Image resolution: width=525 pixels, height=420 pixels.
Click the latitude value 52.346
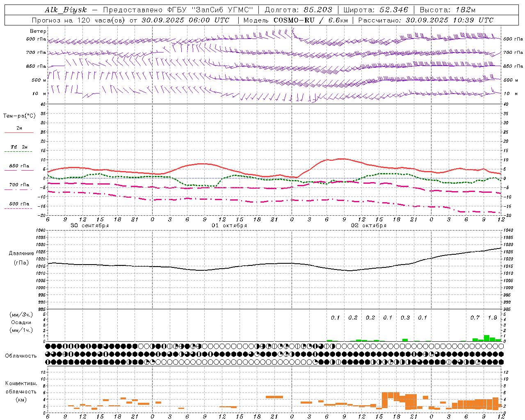click(x=394, y=10)
